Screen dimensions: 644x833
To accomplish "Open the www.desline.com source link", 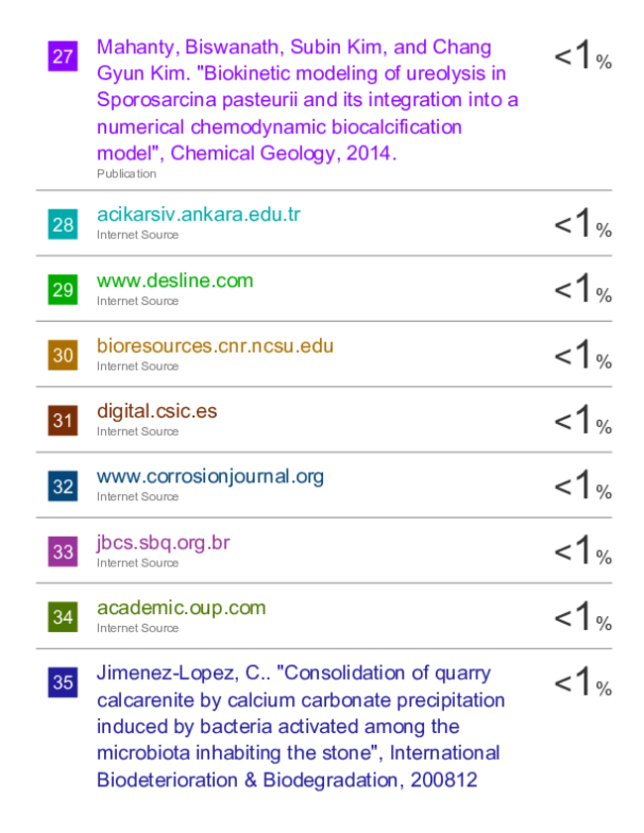I will pos(174,280).
